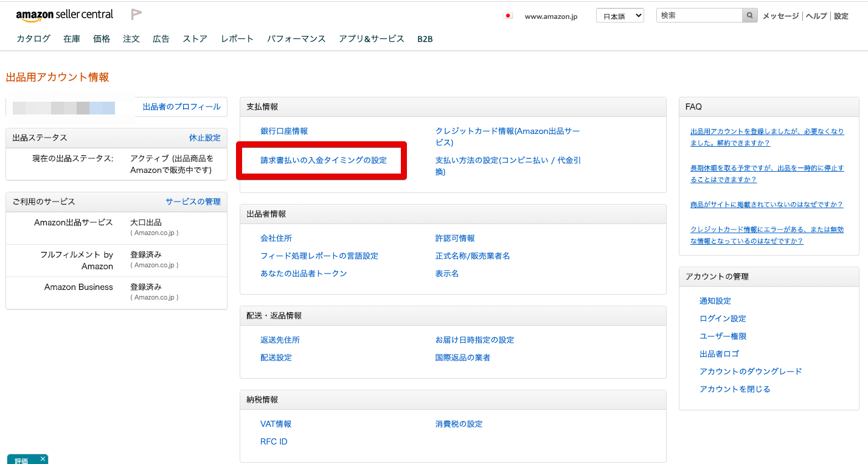Click フルフィルメント by Amazon label
868x464 pixels.
pos(77,260)
